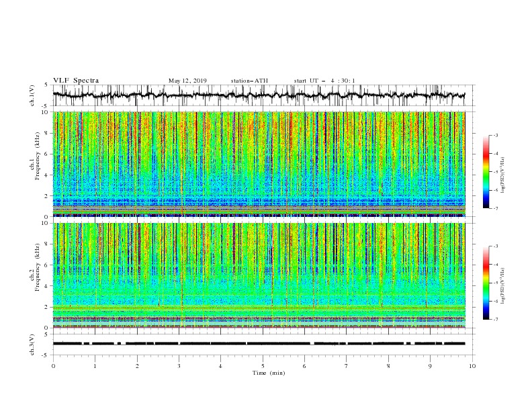
Task: Click the 'VLF Spectra' title text
Action: 76,81
